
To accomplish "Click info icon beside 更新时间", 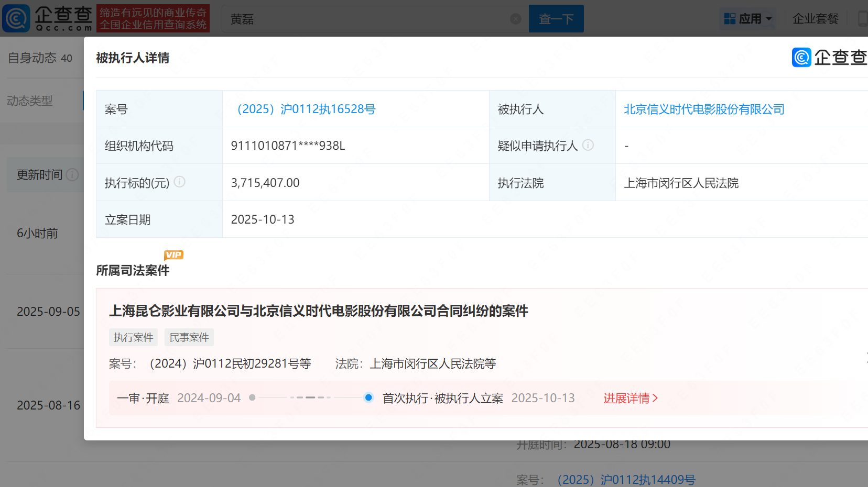I will [73, 174].
